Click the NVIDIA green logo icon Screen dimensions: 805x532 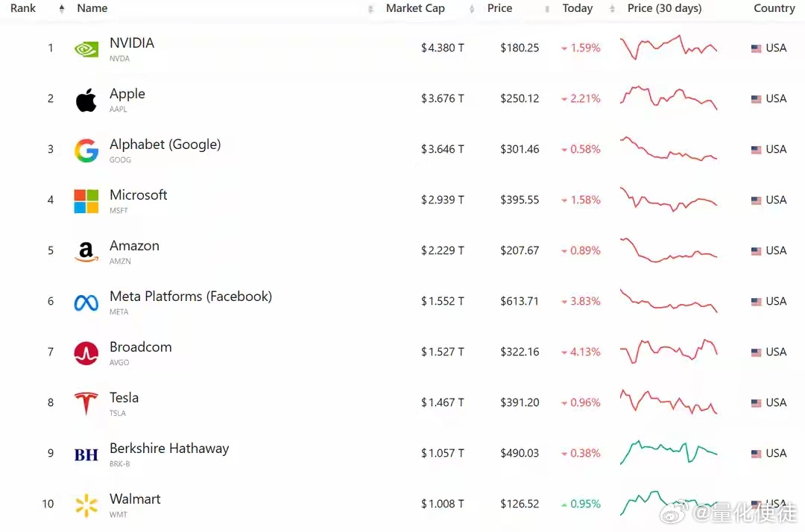coord(86,49)
